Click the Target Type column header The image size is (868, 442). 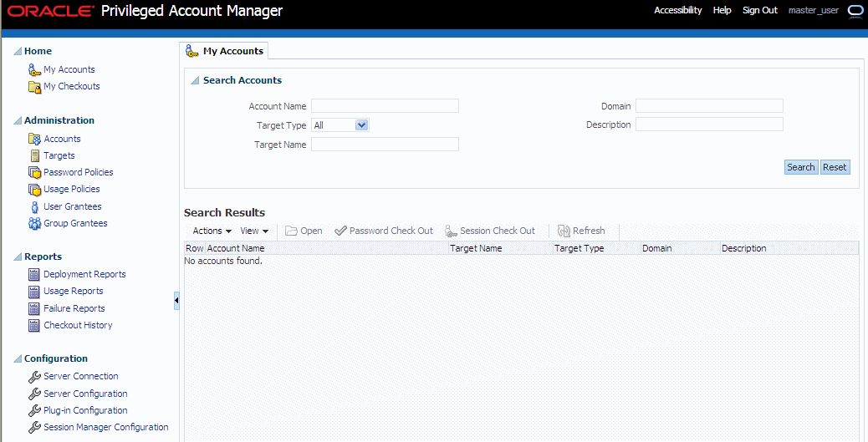[597, 248]
